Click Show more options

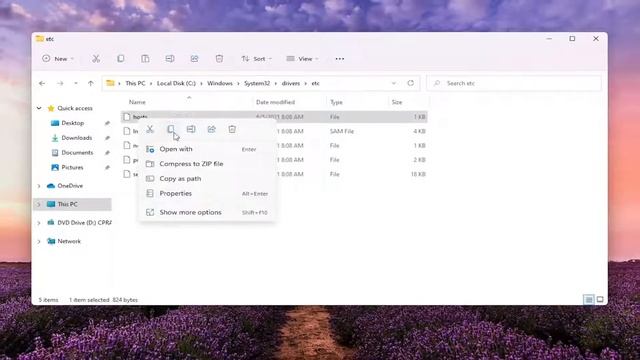click(207, 212)
